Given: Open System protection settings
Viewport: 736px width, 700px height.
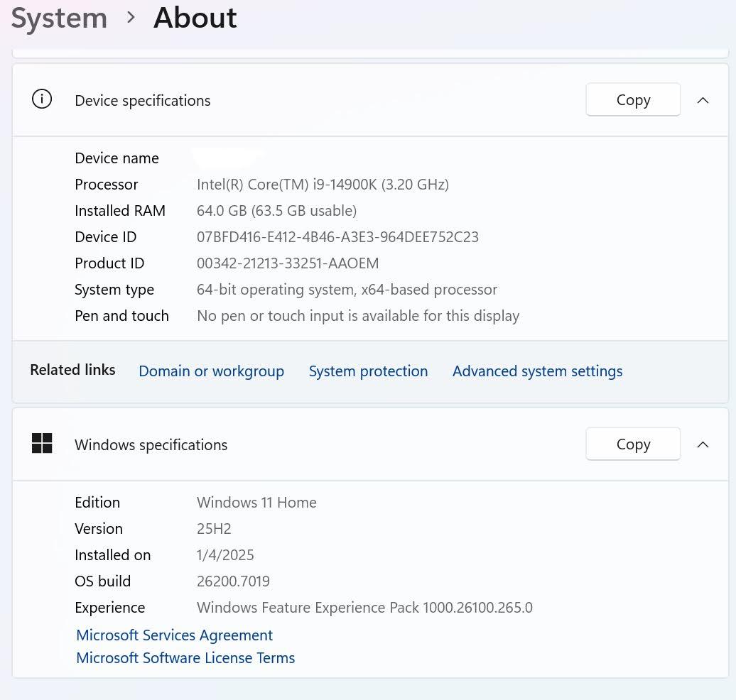Looking at the screenshot, I should coord(368,371).
